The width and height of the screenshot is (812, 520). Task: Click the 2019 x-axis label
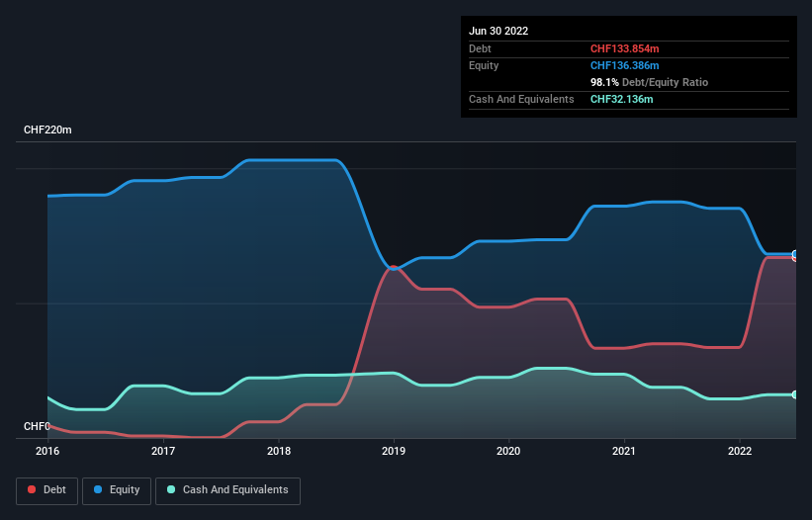(x=394, y=451)
